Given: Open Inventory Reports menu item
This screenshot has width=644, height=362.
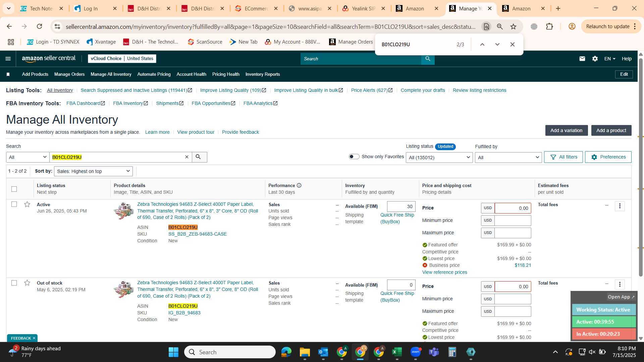Looking at the screenshot, I should point(263,74).
